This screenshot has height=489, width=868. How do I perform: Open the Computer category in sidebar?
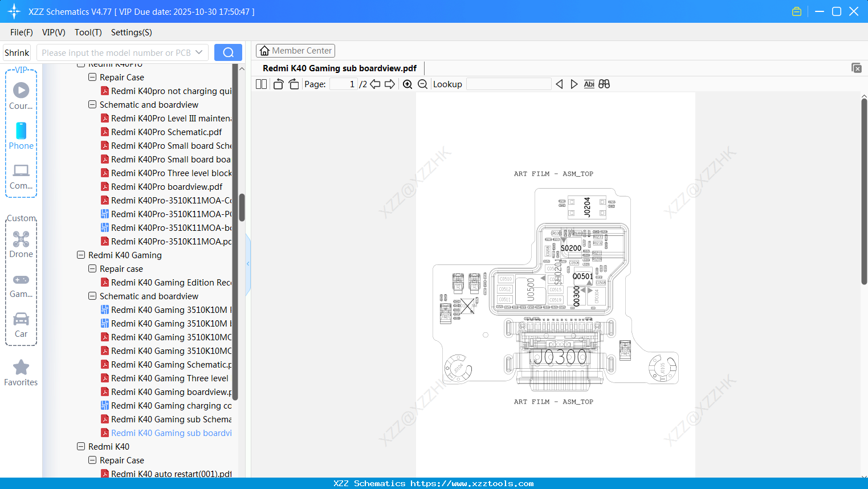[21, 177]
